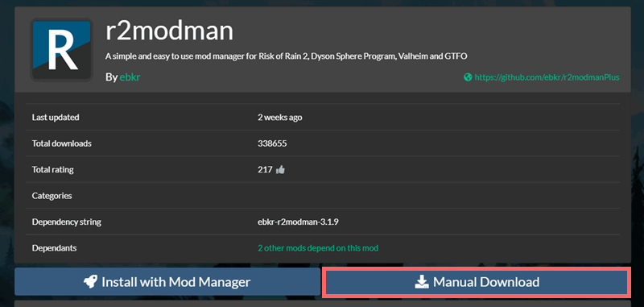Screen dimensions: 644x307
Task: Click Install with Mod Manager button
Action: (167, 282)
